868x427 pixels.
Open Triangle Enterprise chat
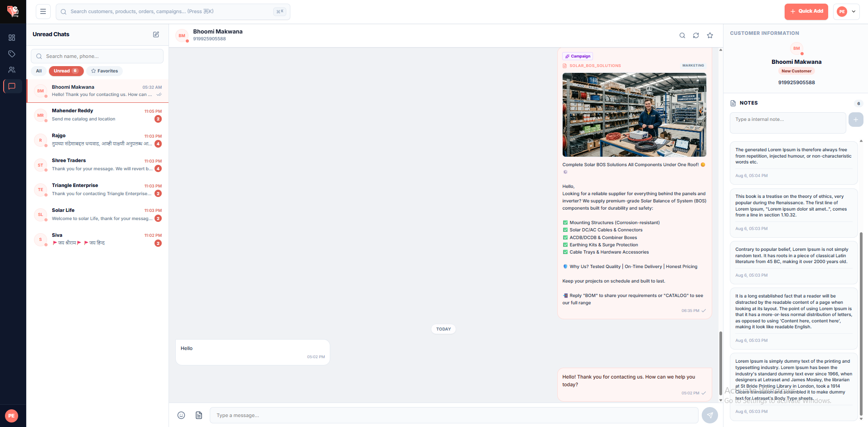coord(97,190)
